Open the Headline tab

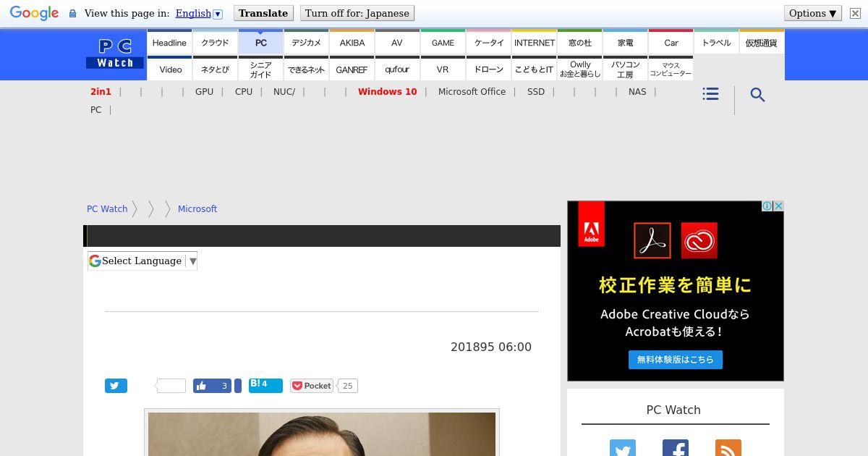[169, 43]
